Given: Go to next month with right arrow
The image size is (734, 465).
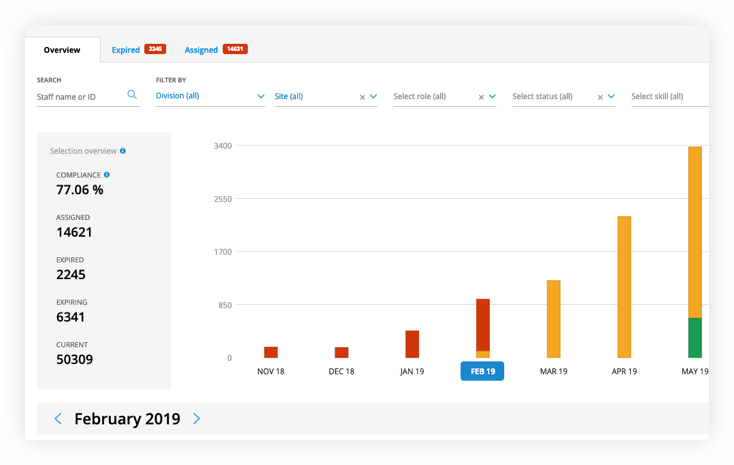Looking at the screenshot, I should coord(196,419).
